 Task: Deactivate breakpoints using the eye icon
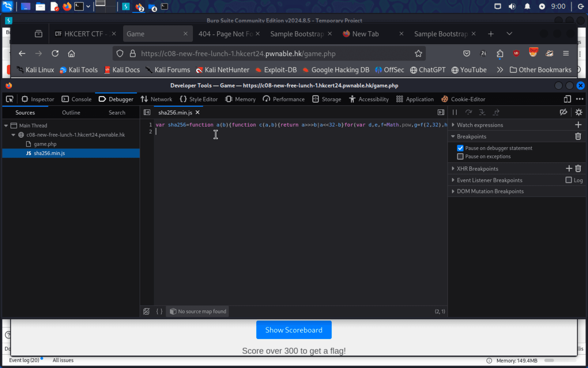(x=564, y=112)
